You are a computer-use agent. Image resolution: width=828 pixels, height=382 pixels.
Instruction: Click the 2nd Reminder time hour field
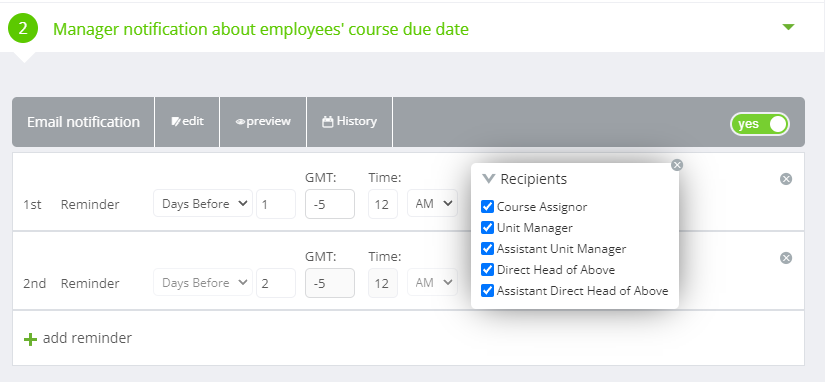pyautogui.click(x=382, y=283)
